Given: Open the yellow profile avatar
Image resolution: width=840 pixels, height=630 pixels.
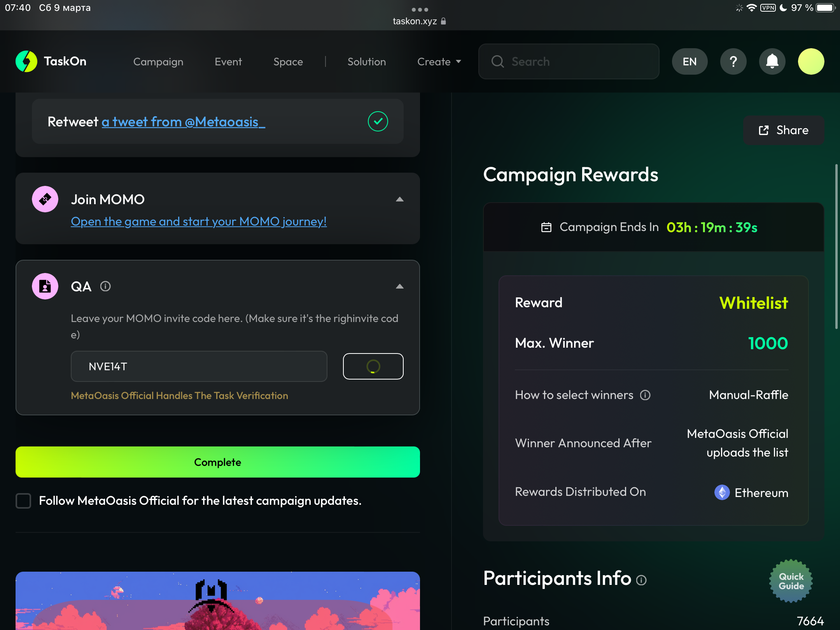Looking at the screenshot, I should pyautogui.click(x=811, y=61).
